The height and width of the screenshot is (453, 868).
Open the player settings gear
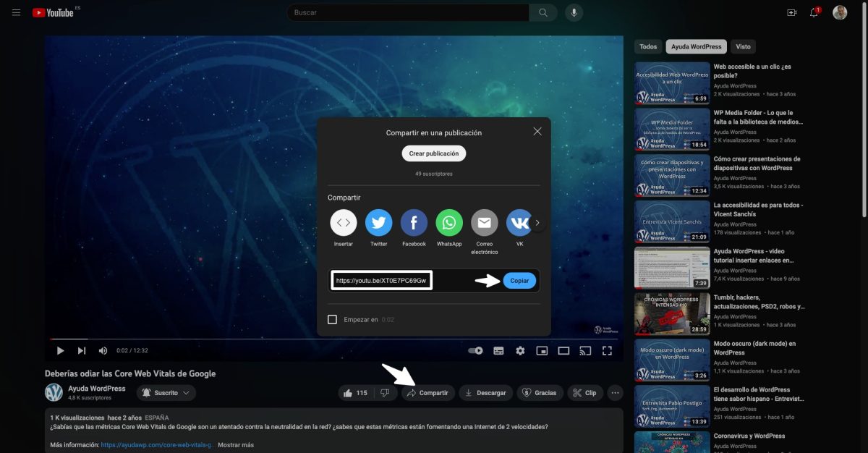point(520,350)
